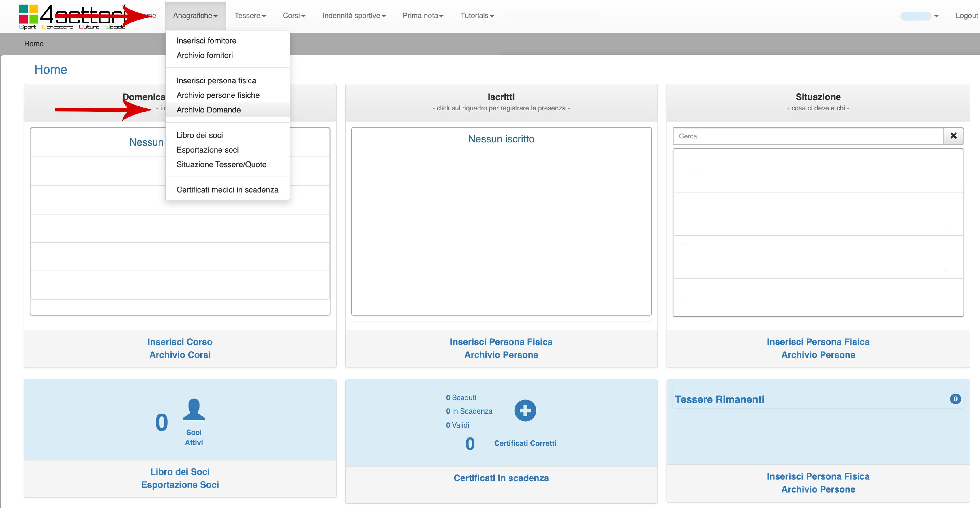Expand the Tessere menu
980x526 pixels.
[250, 16]
